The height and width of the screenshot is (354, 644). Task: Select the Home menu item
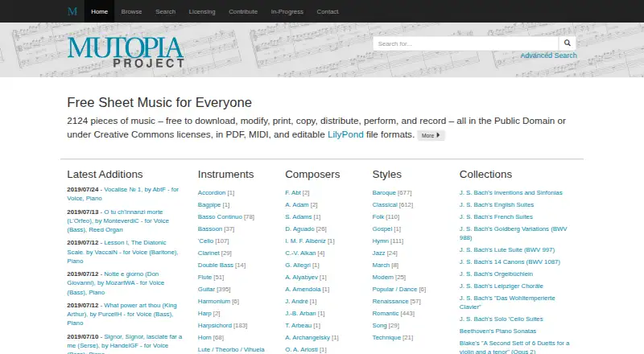tap(99, 11)
